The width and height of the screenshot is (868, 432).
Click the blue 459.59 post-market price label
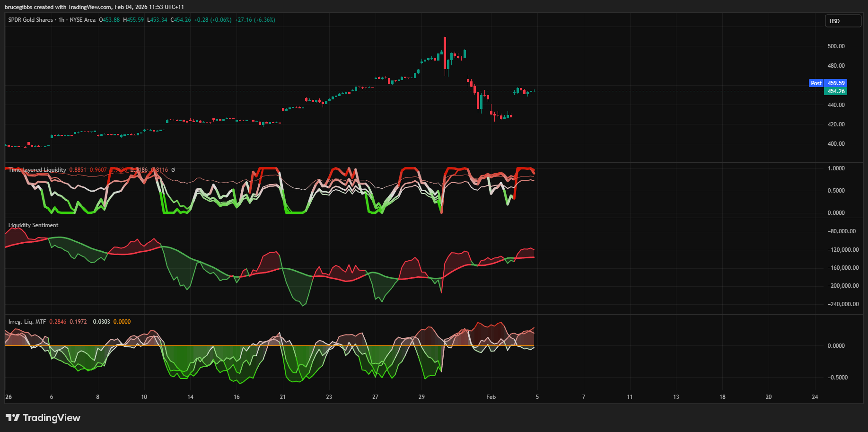click(836, 83)
